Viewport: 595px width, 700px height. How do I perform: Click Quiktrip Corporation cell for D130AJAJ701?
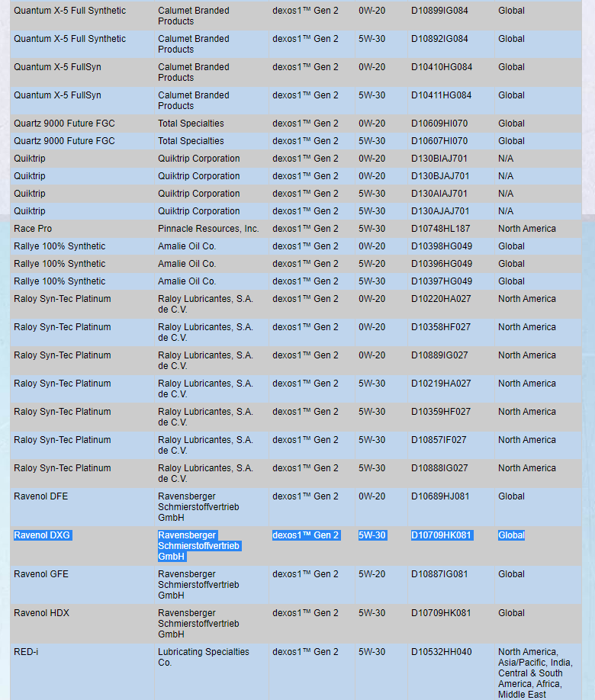pyautogui.click(x=199, y=211)
